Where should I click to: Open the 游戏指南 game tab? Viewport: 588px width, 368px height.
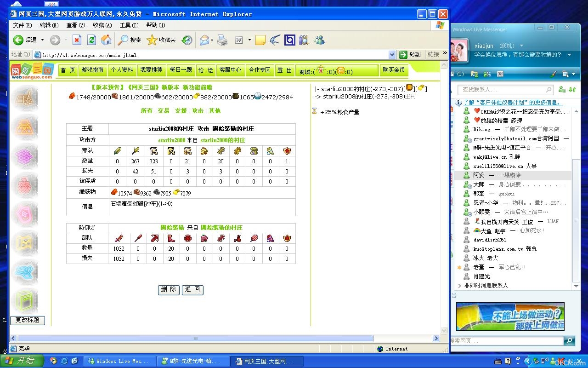tap(93, 70)
